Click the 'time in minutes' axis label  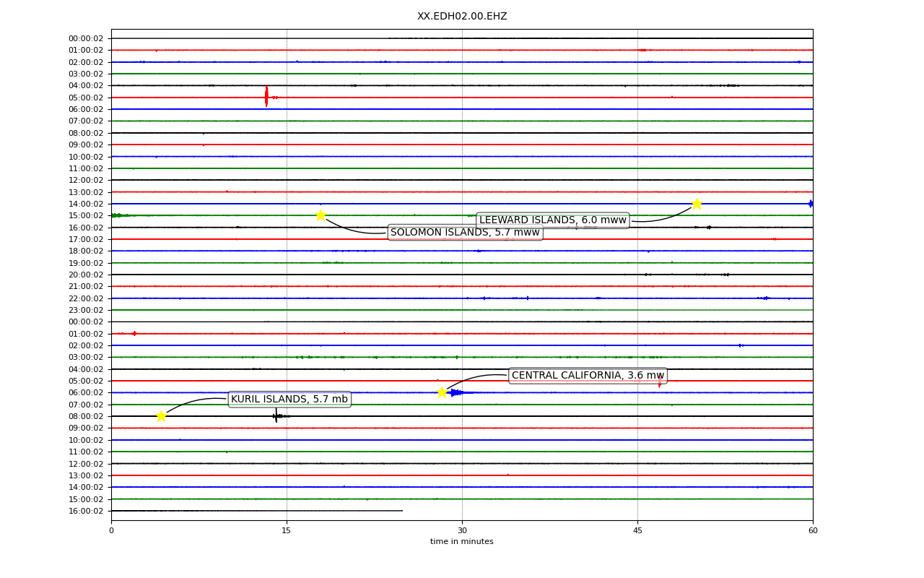pyautogui.click(x=462, y=542)
